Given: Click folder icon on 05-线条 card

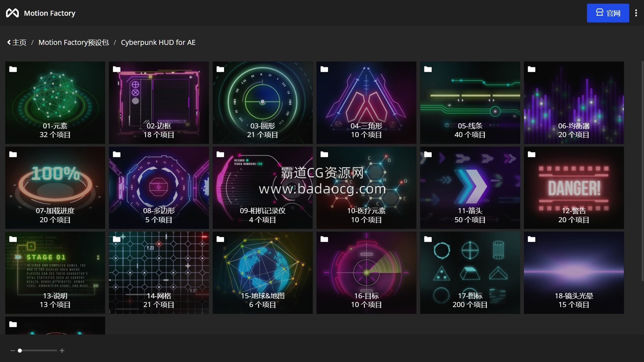Looking at the screenshot, I should tap(428, 69).
